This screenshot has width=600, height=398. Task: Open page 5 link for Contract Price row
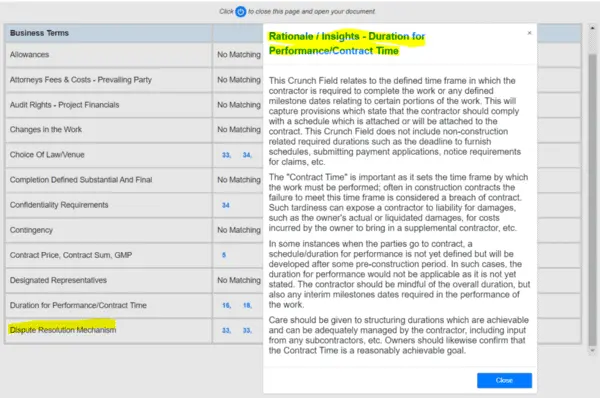[224, 255]
